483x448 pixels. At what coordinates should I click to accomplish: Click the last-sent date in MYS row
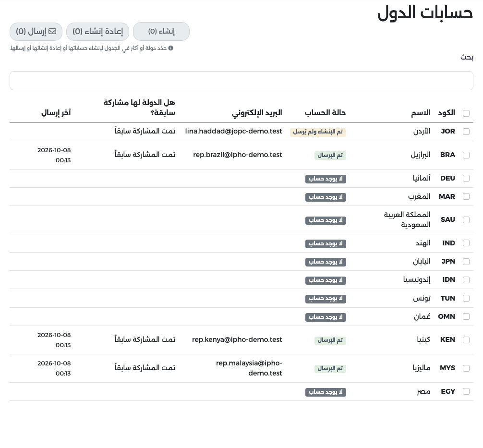(54, 368)
